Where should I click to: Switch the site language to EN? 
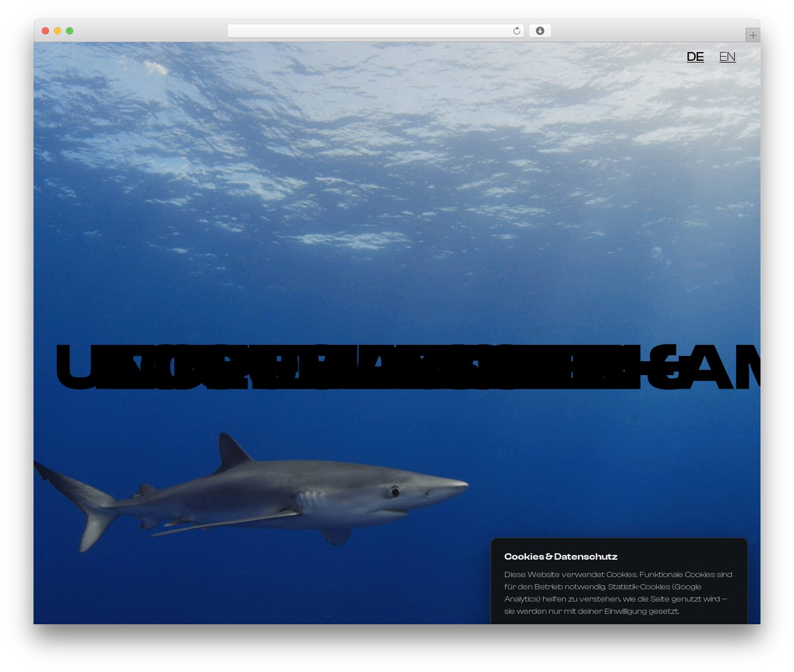tap(727, 57)
